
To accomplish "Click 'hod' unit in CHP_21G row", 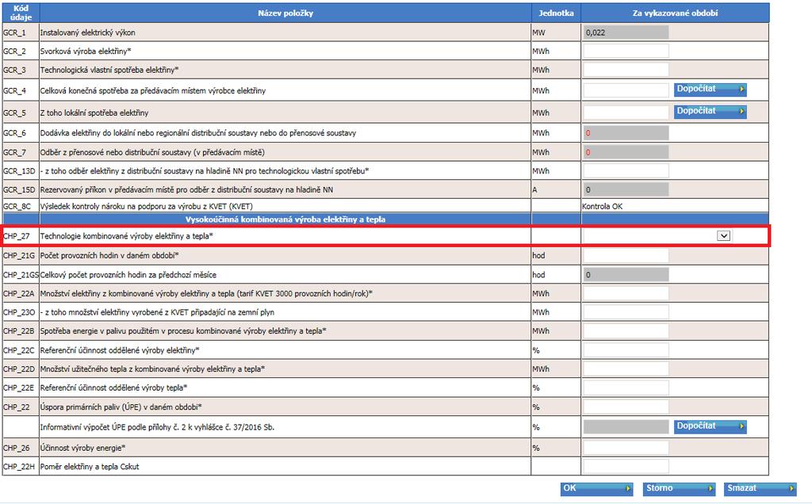I will 538,255.
